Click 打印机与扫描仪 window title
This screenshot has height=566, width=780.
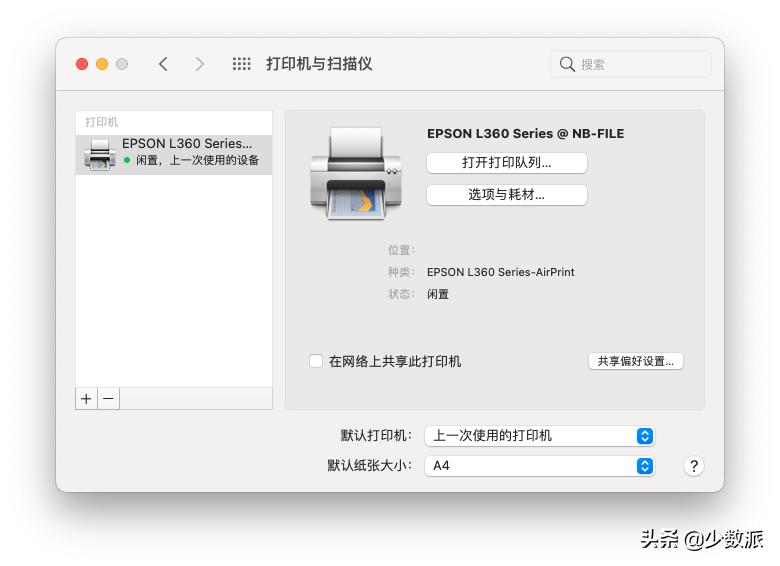(x=319, y=64)
